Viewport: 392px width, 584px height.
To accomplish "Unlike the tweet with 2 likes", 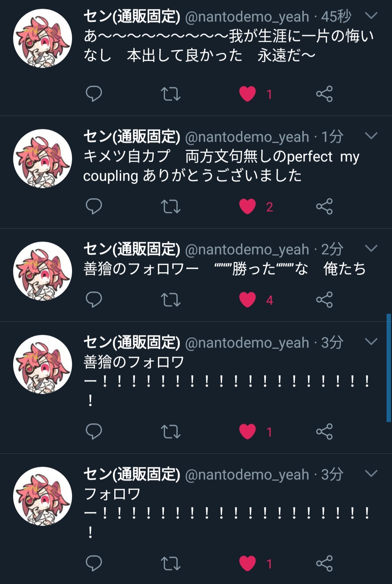I will (x=248, y=207).
